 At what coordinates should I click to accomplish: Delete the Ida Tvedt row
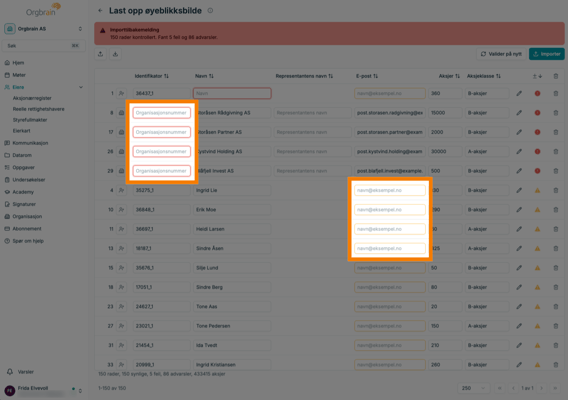click(x=556, y=345)
